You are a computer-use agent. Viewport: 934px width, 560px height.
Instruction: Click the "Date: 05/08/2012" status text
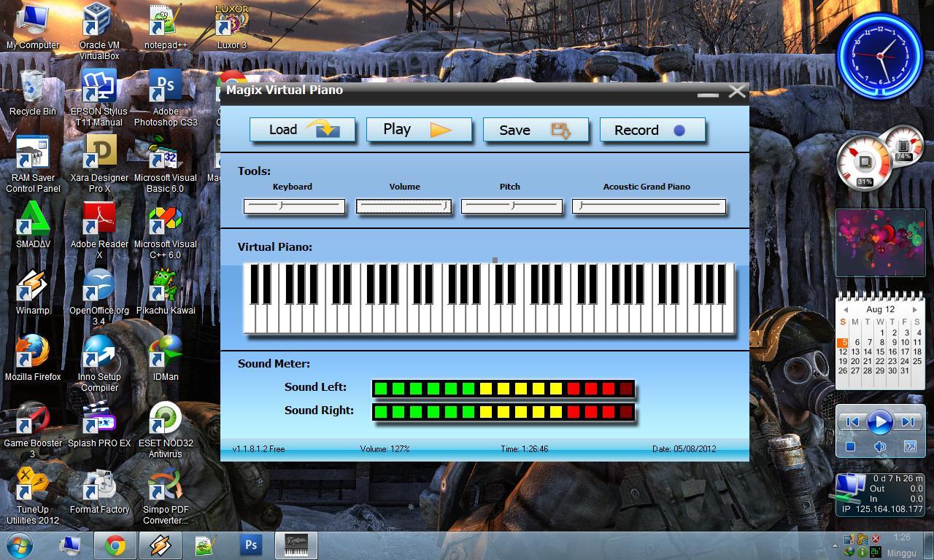(x=684, y=449)
